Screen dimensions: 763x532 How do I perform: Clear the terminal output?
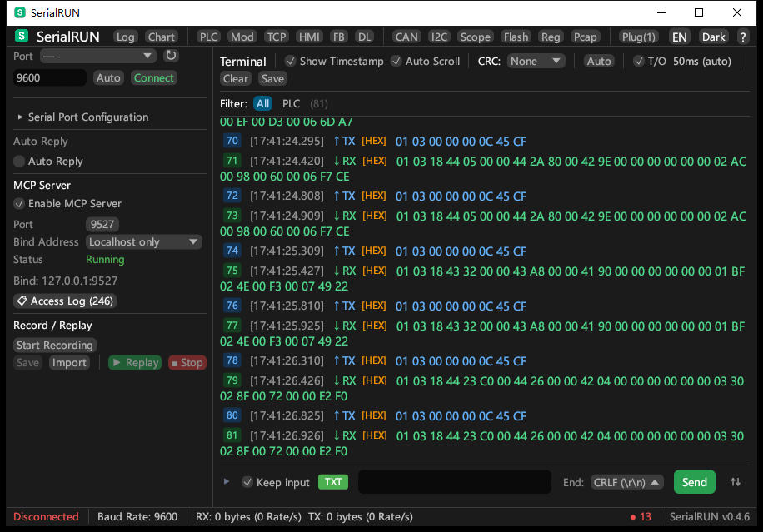pos(236,79)
